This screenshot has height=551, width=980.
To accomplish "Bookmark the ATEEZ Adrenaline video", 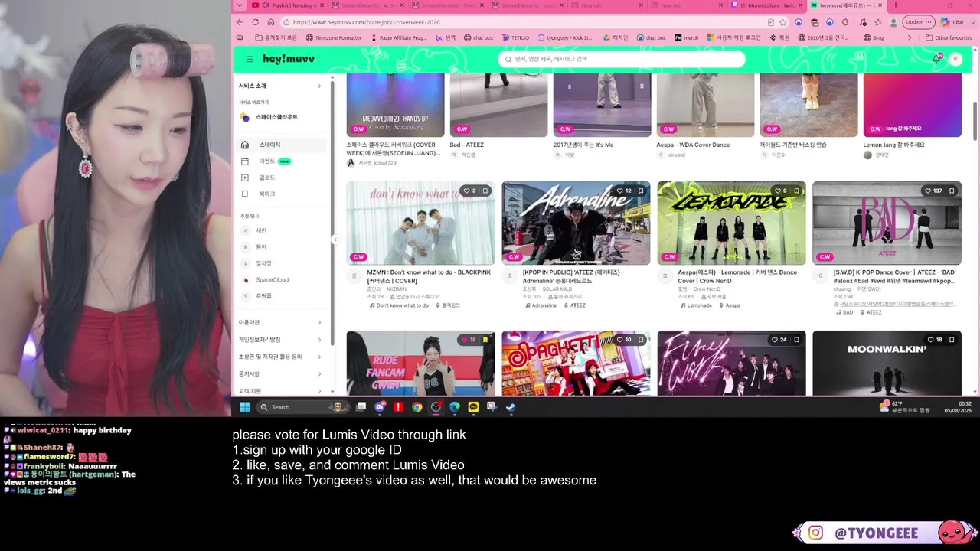I will 641,191.
